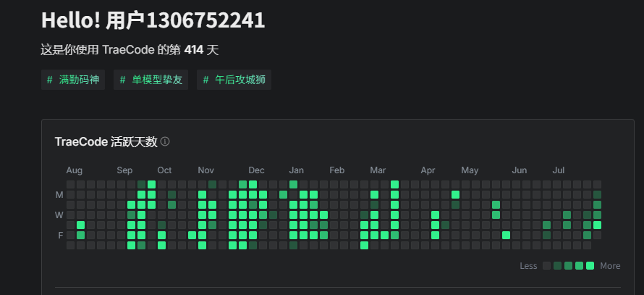Click the middle legend swatch of the five
644x295 pixels.
pos(569,265)
